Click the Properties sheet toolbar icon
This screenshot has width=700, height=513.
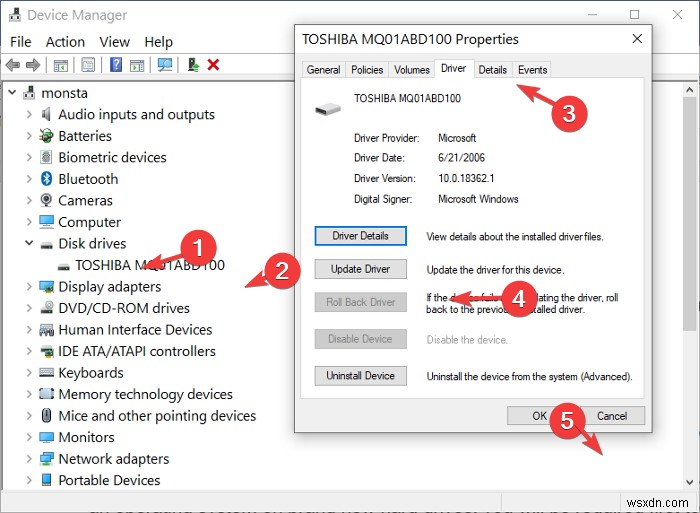click(88, 65)
